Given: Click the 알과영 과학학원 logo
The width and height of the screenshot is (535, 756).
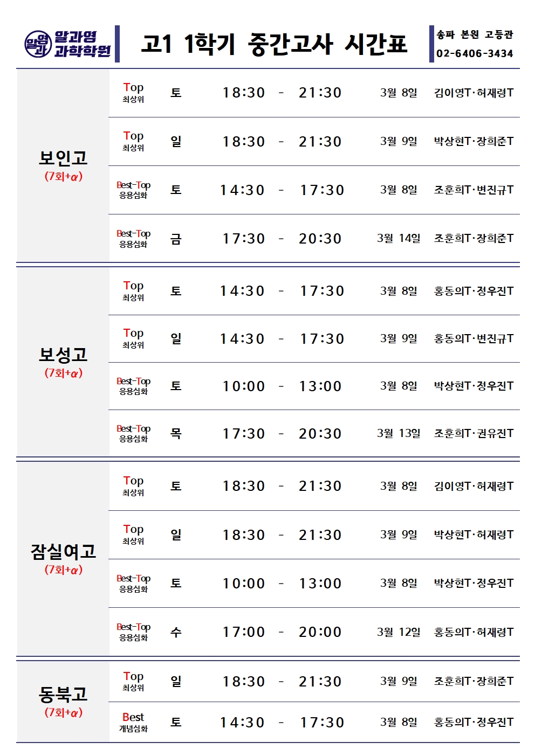Looking at the screenshot, I should click(x=67, y=44).
